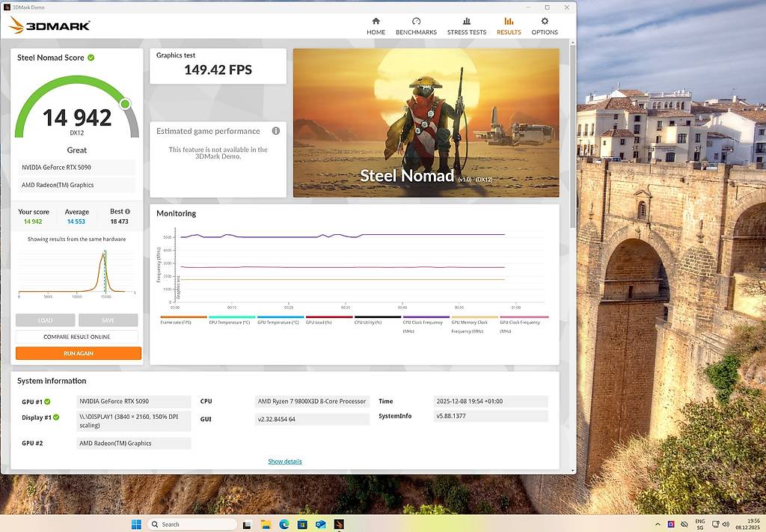Viewport: 766px width, 532px height.
Task: Open the ENG language switcher in the tray
Action: [700, 524]
